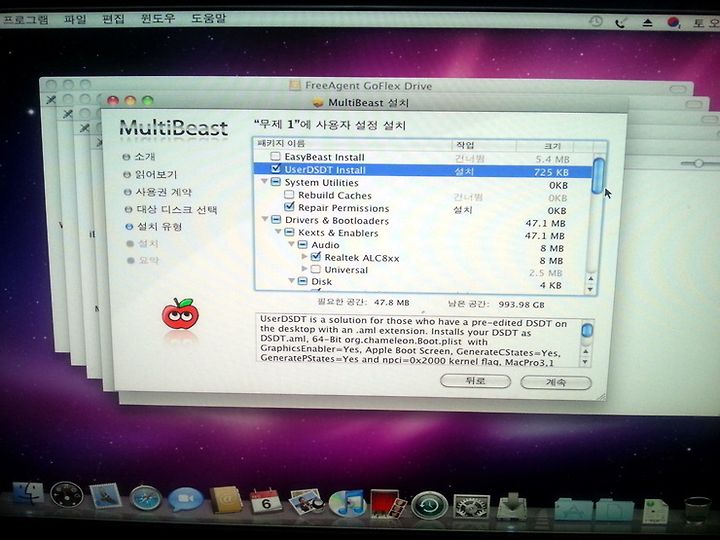
Task: Open the 파일 menu
Action: coord(74,19)
